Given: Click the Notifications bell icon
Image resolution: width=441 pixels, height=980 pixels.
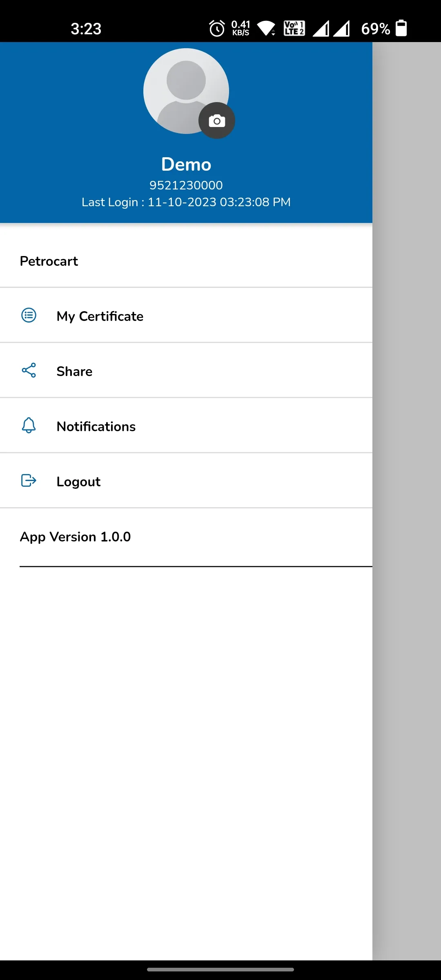Looking at the screenshot, I should click(x=29, y=425).
